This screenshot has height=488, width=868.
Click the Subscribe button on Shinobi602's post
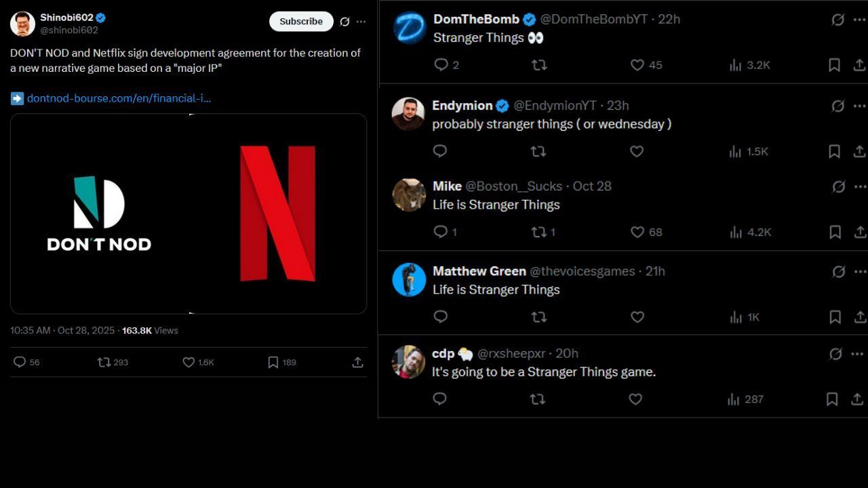click(x=301, y=21)
